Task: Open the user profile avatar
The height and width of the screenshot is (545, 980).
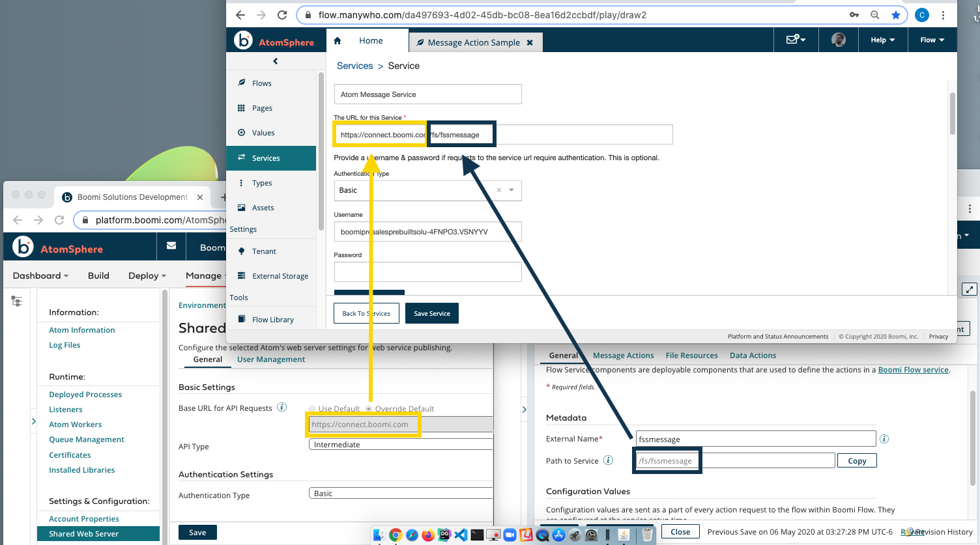Action: click(839, 40)
